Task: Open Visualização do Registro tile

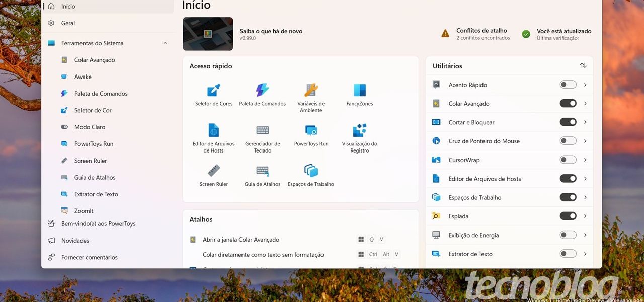Action: pos(360,138)
